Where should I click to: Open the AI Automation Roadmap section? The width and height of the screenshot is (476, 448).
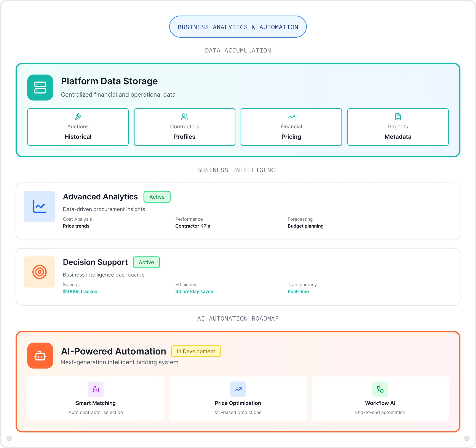(x=238, y=319)
